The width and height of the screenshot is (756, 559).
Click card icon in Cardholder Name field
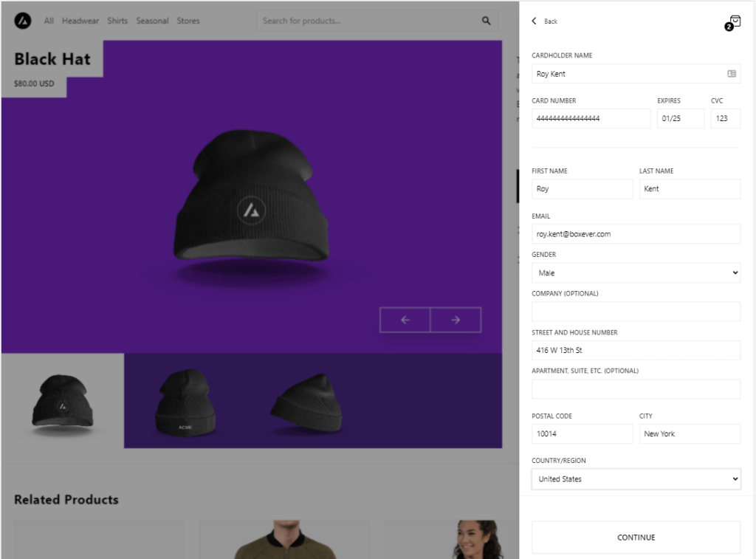(731, 74)
